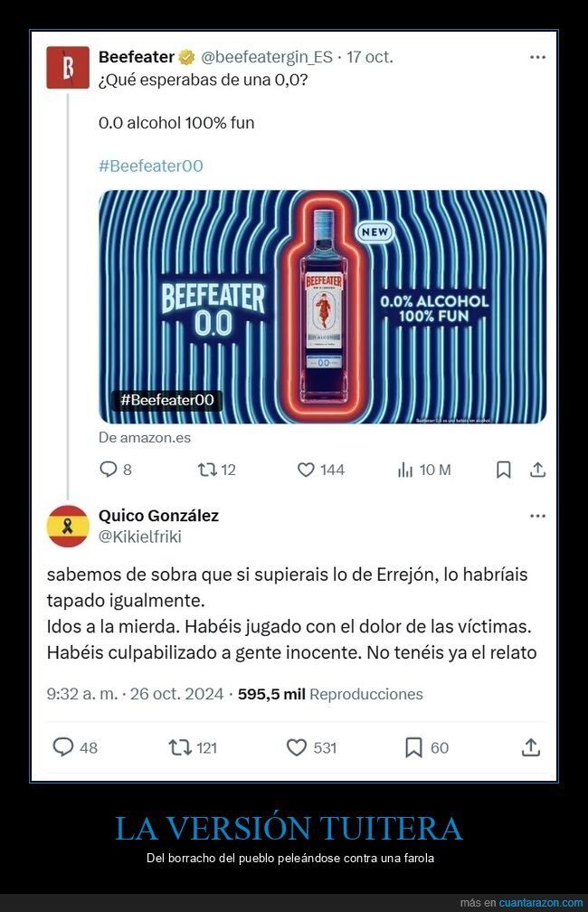588x912 pixels.
Task: Open the Beefeater profile avatar
Action: (x=68, y=68)
